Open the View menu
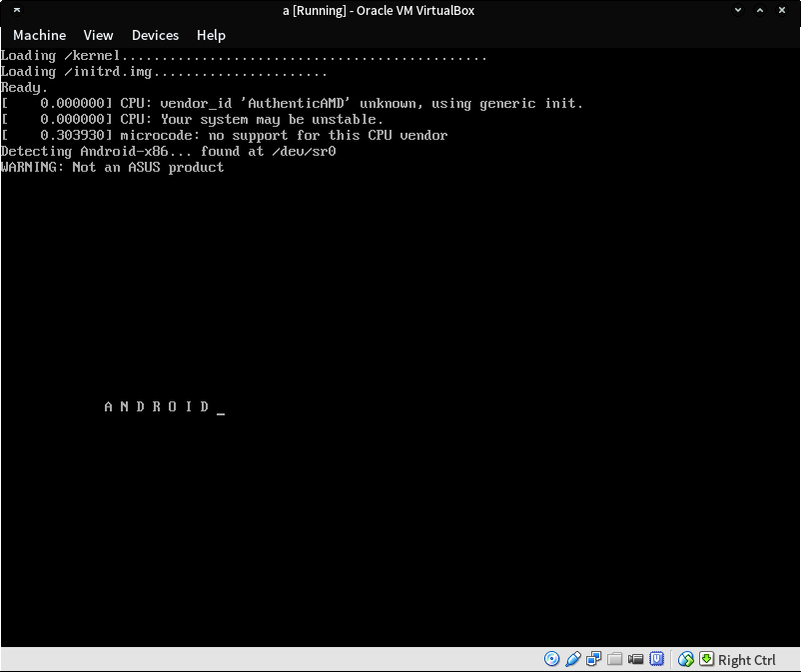801x672 pixels. coord(98,35)
